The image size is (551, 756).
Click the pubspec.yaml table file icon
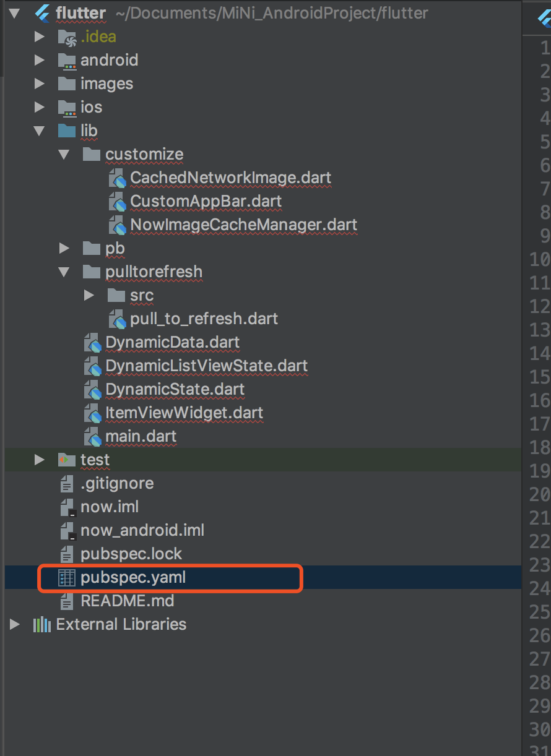click(66, 578)
